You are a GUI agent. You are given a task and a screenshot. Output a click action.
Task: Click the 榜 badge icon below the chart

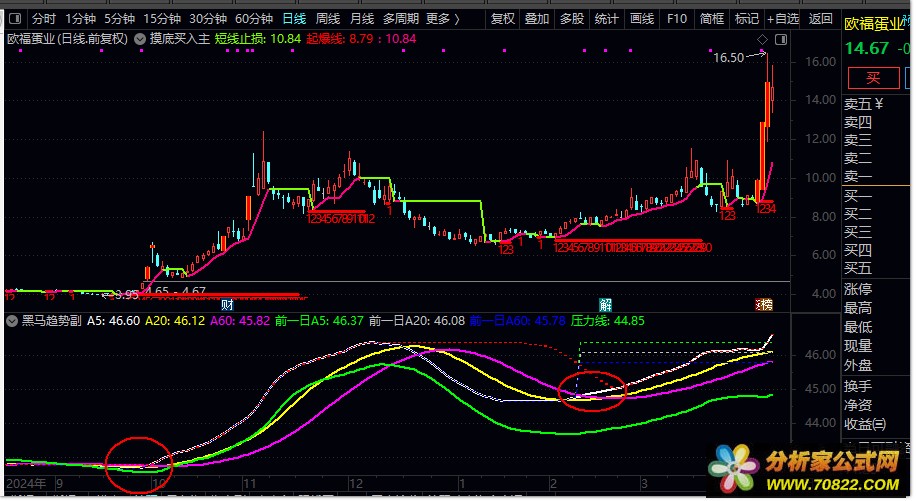(x=765, y=304)
